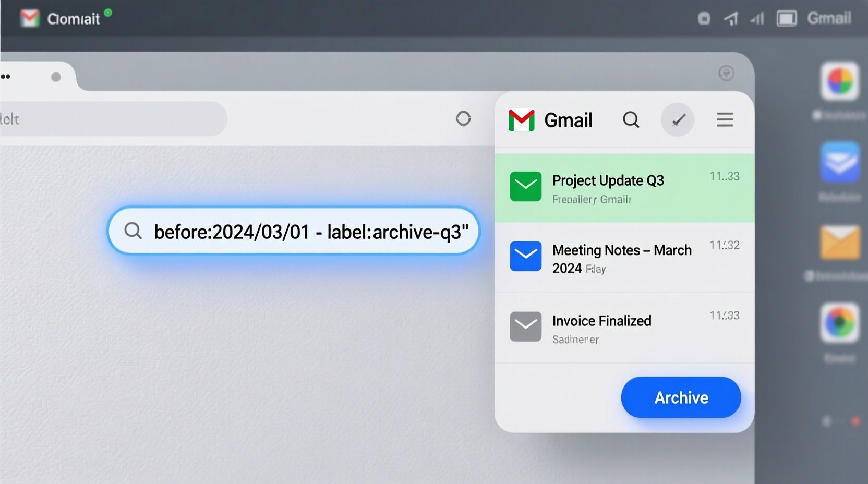Open the Meeting Notes – March 2024 email
868x484 pixels.
(624, 258)
